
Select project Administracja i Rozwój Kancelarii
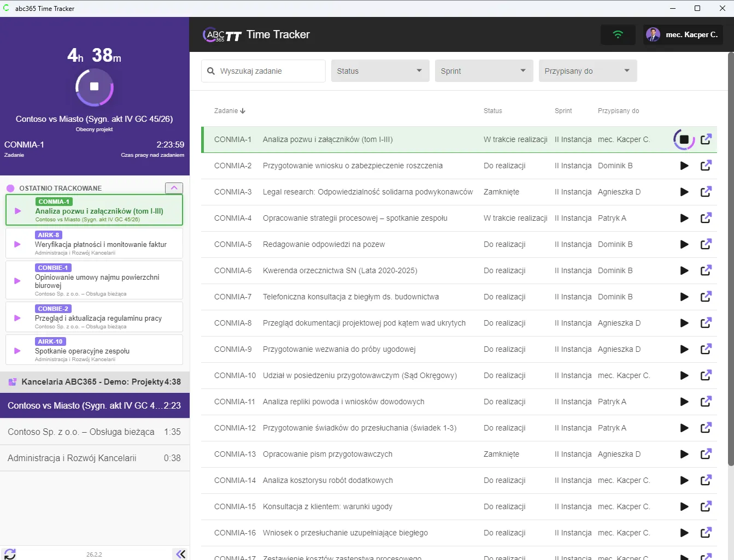[95, 458]
